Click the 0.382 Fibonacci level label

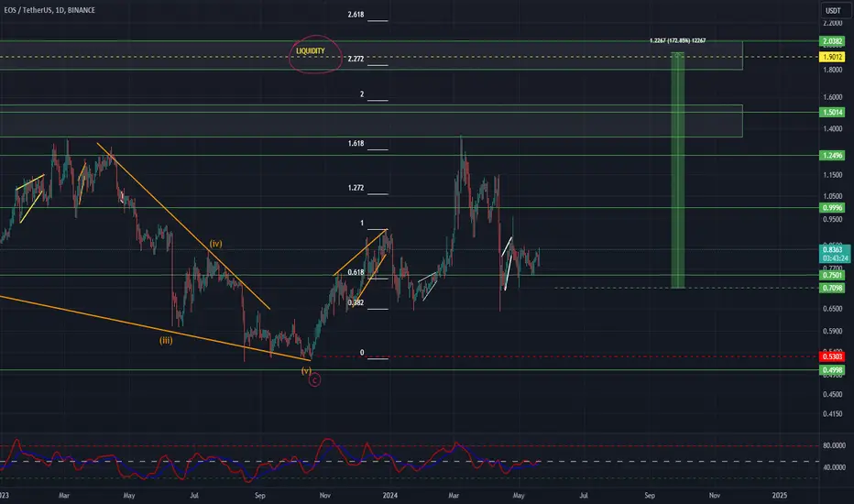356,302
